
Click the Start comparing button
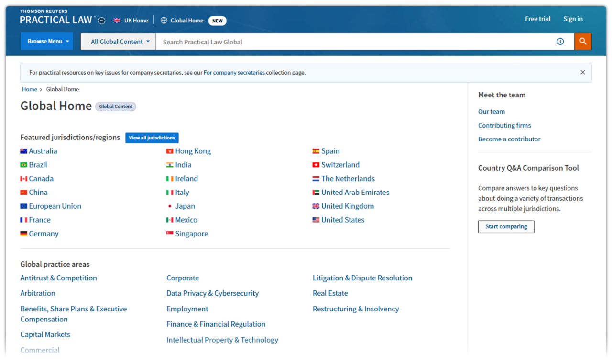506,226
